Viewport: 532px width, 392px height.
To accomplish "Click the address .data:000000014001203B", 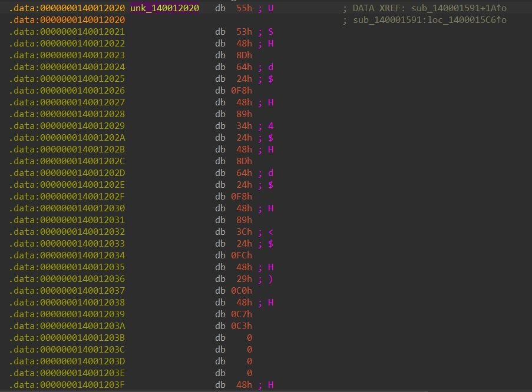I will pyautogui.click(x=67, y=338).
